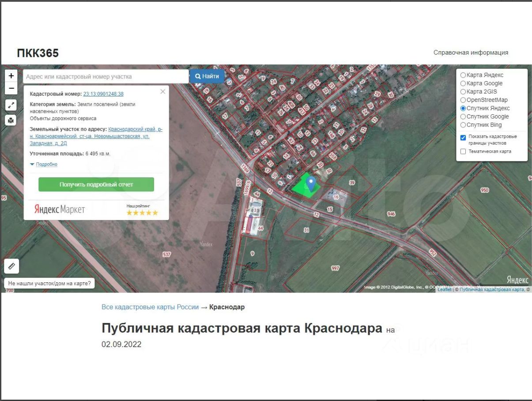Click parcel labeled 39 on map
This screenshot has height=401, width=532.
tap(352, 182)
